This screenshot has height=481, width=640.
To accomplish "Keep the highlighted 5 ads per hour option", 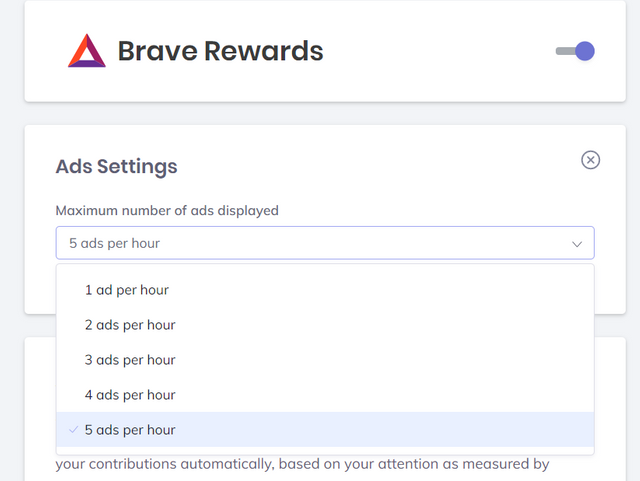I will pos(325,430).
